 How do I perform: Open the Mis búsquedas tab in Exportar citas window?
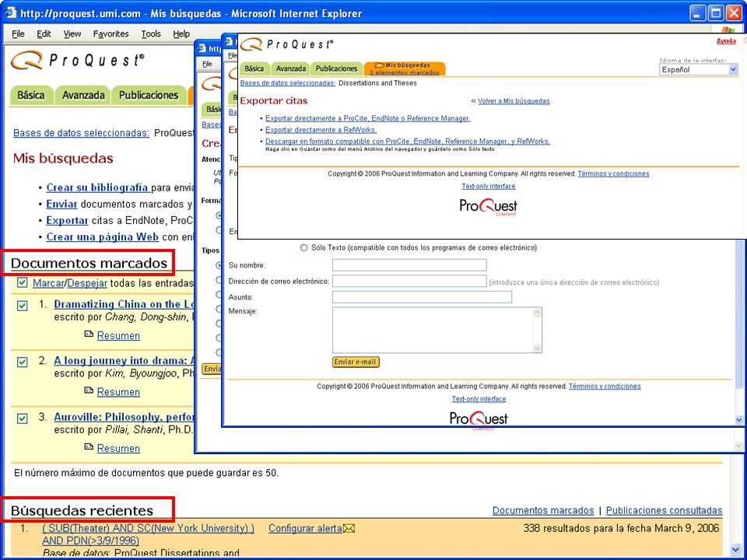pyautogui.click(x=405, y=68)
